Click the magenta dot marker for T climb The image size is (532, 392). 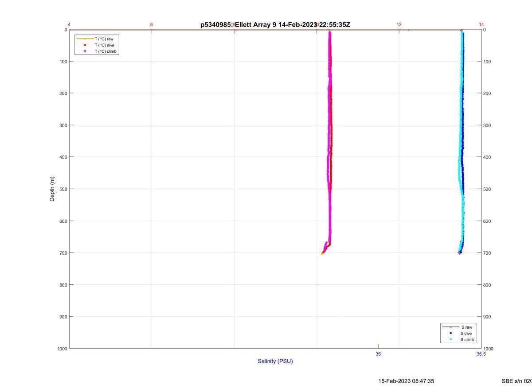click(85, 51)
